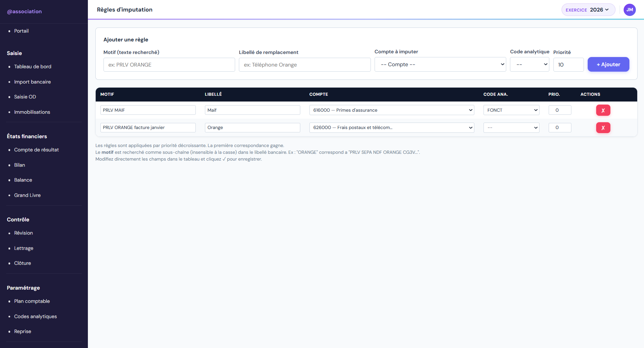The image size is (644, 348).
Task: Change the FONCT analytic code dropdown
Action: point(511,110)
